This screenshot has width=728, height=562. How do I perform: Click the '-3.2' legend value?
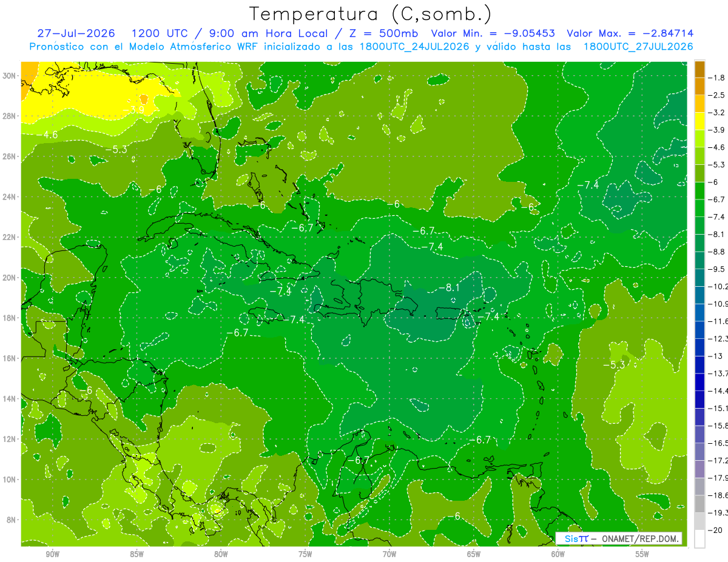[x=718, y=113]
